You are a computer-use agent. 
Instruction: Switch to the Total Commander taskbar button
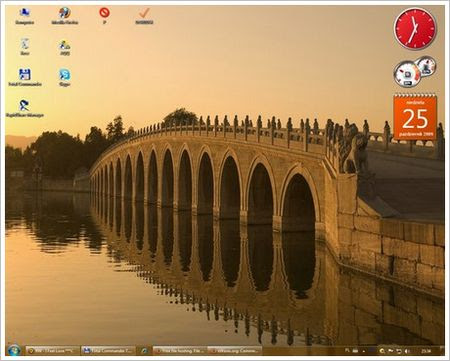109,351
